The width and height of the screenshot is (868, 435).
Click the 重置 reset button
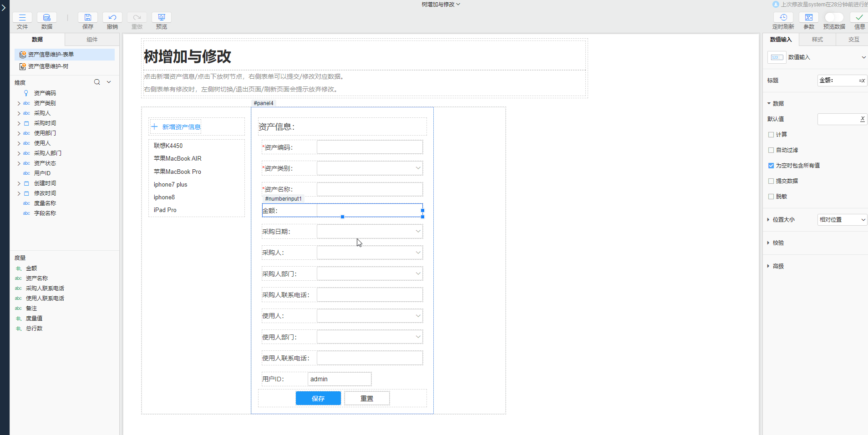[367, 398]
